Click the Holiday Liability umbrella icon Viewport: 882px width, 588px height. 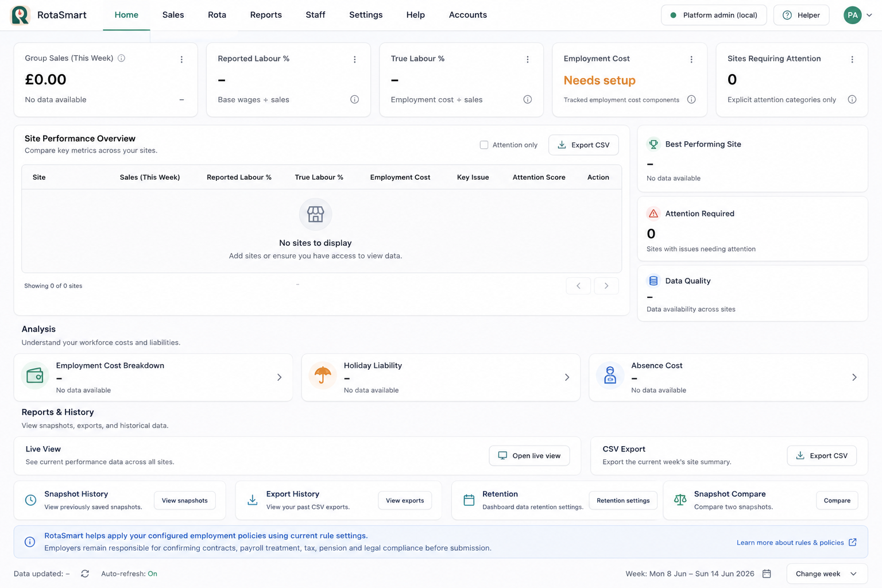click(x=323, y=376)
